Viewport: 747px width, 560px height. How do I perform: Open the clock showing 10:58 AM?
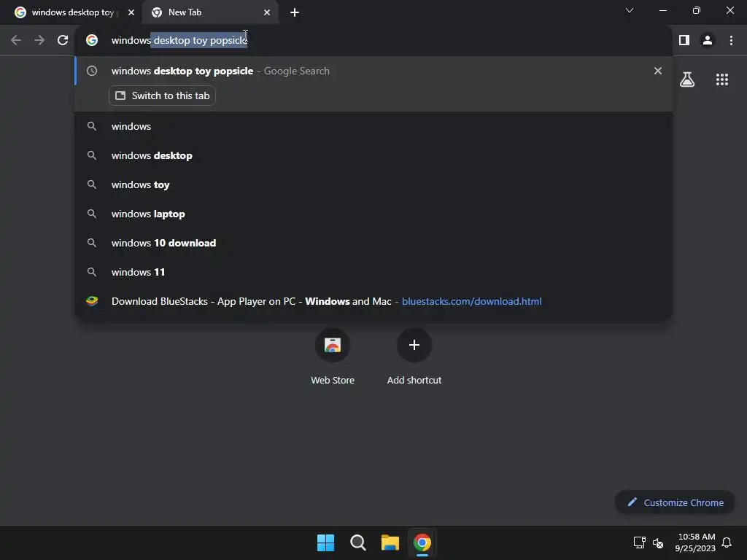click(x=695, y=542)
